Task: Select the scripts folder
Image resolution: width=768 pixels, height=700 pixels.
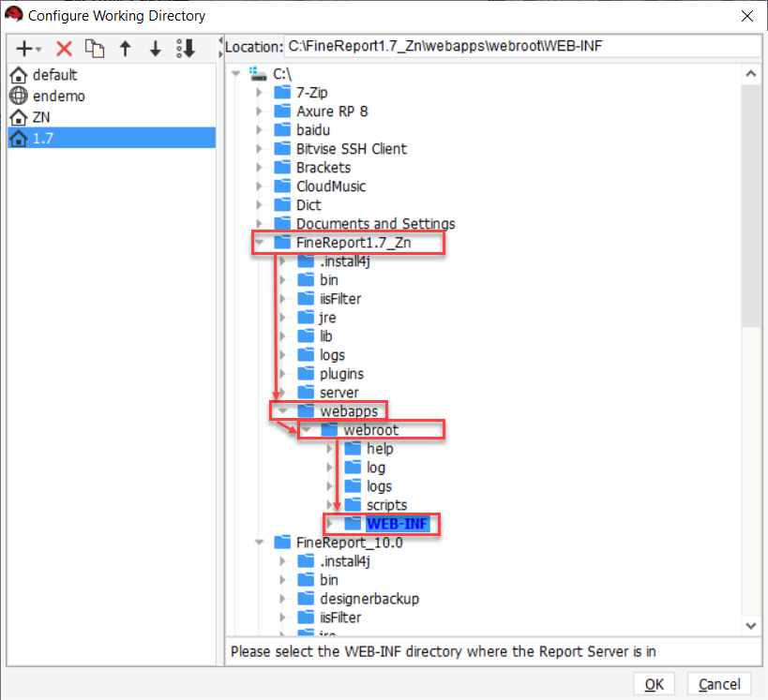Action: (386, 505)
